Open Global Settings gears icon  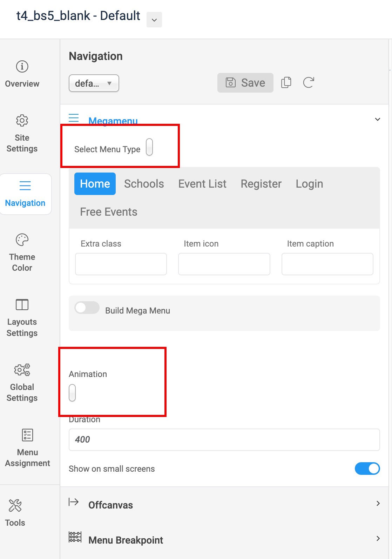(22, 370)
